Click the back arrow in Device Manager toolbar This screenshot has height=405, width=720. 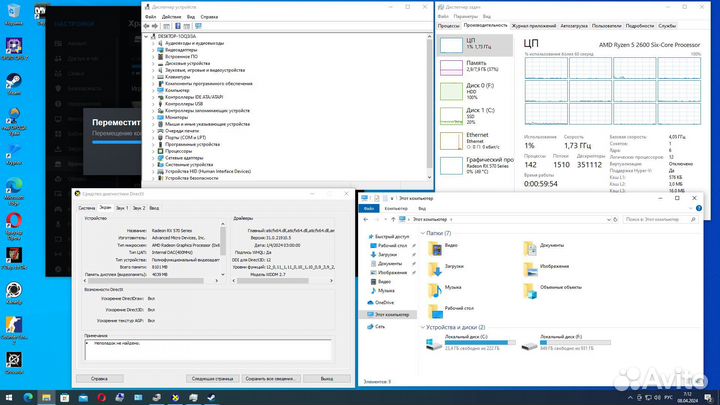point(146,26)
